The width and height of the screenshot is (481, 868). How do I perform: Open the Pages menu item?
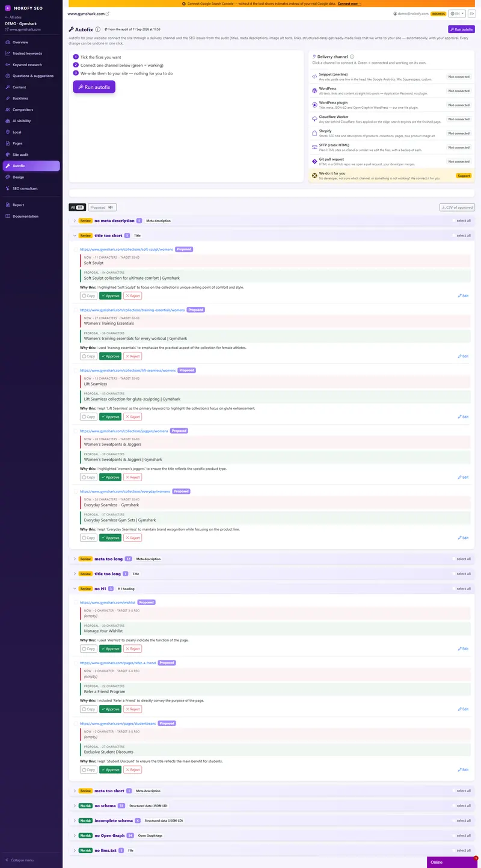(31, 143)
